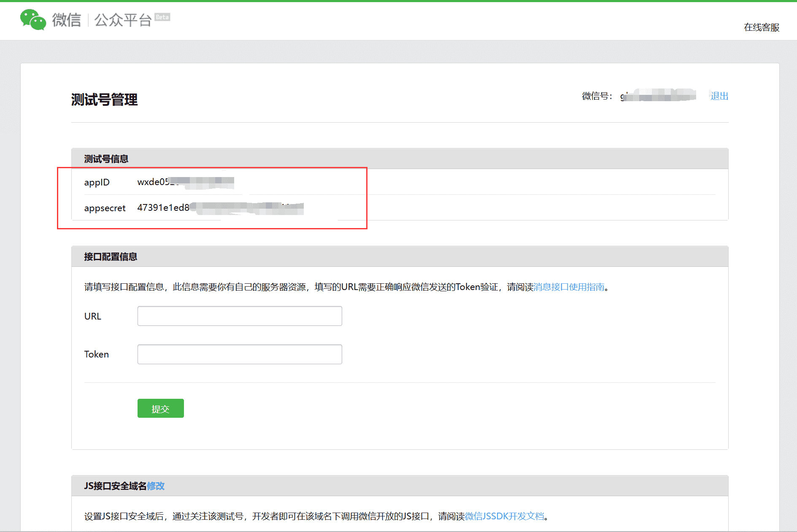Click the JS接口安全域名 section header
The image size is (797, 532).
tap(114, 486)
